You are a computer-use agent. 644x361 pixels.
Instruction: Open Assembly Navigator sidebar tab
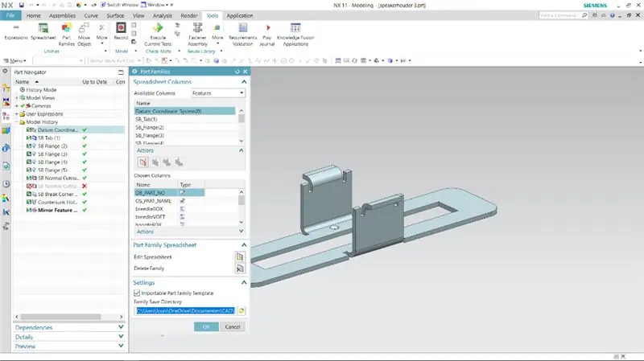point(6,88)
